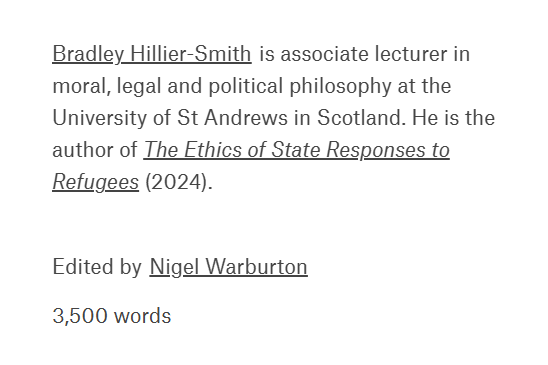Click the first name 'Bradley' in the link
This screenshot has height=365, width=548.
coord(88,54)
